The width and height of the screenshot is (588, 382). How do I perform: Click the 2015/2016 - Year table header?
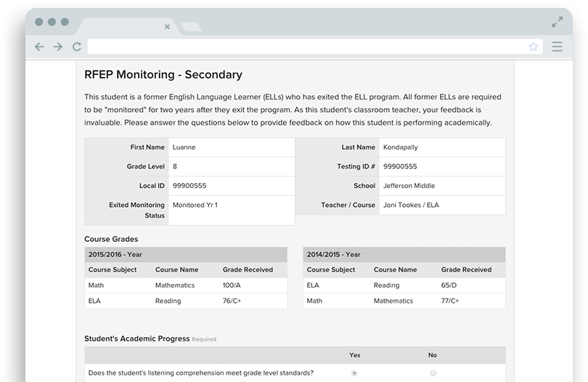(186, 254)
